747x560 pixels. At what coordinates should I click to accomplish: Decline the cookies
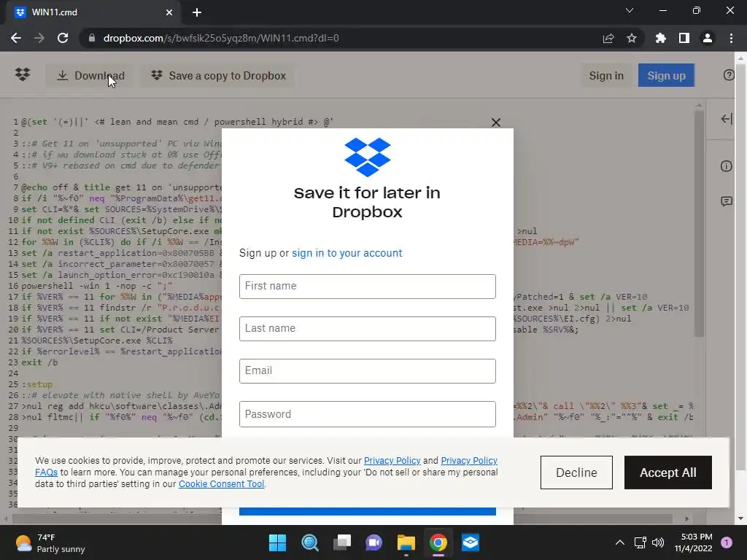tap(576, 472)
